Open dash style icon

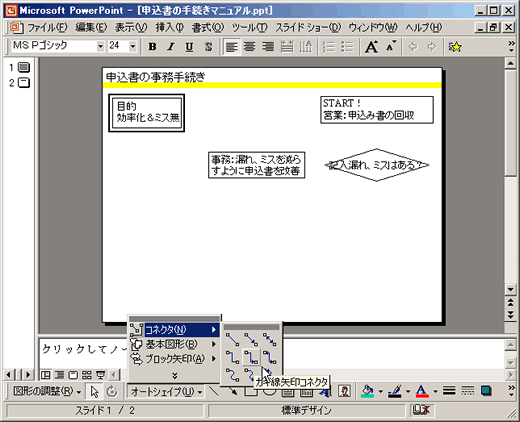pos(468,391)
